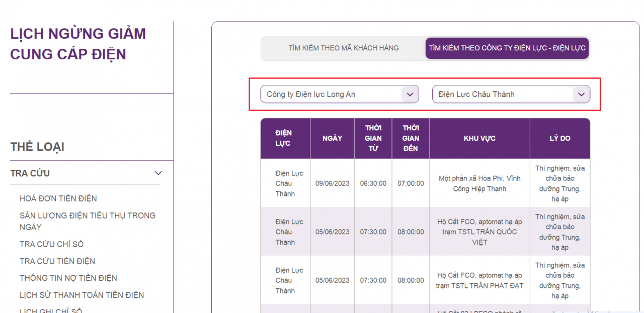Click Tra cứu tiền điện link
This screenshot has height=313, width=644.
point(57,261)
